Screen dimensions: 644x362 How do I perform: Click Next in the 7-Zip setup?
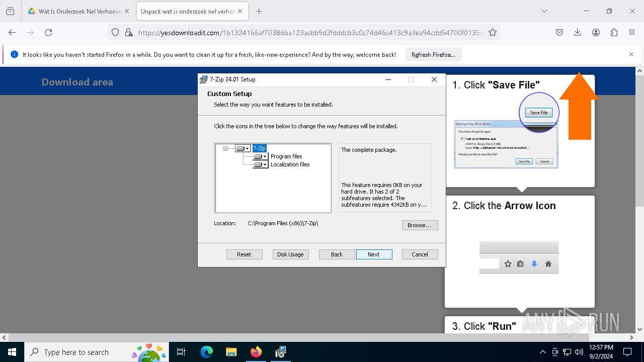pyautogui.click(x=374, y=254)
